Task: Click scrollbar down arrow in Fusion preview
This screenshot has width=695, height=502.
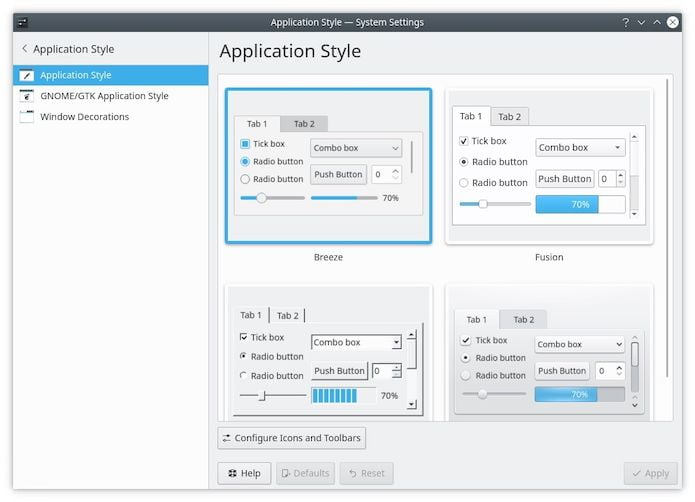Action: click(x=634, y=214)
